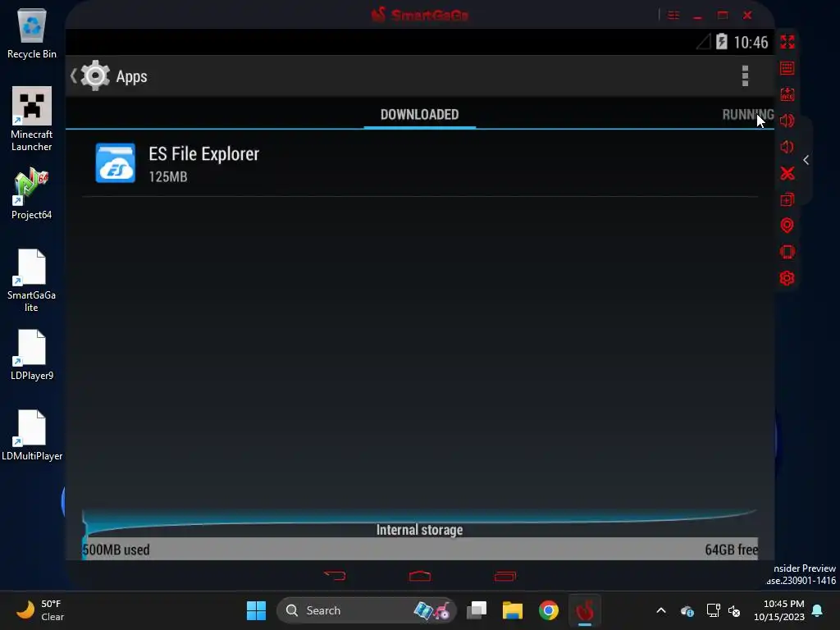Open the three-dot overflow menu
Screen dimensions: 840x630
point(745,76)
